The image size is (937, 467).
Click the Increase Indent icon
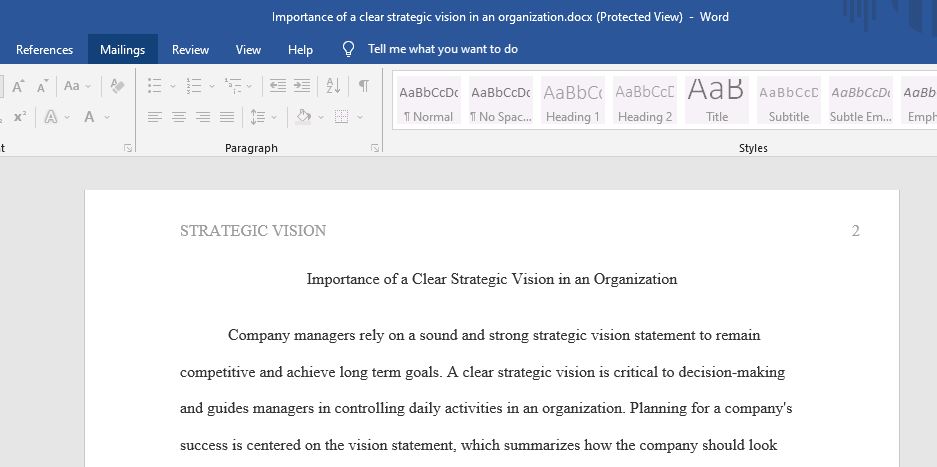click(x=302, y=86)
